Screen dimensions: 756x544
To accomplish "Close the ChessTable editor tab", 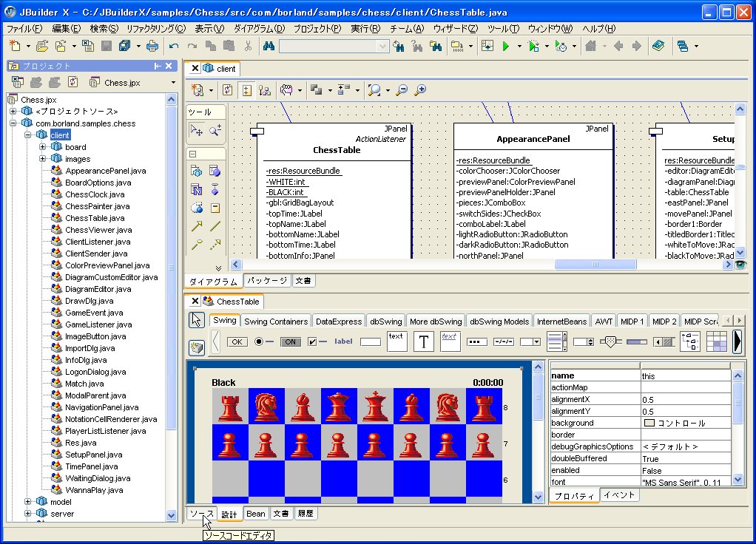I will 195,301.
